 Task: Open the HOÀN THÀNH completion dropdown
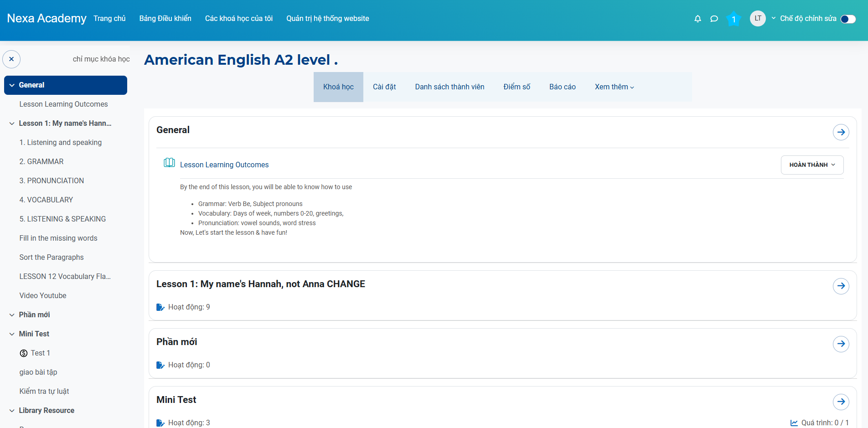click(812, 165)
